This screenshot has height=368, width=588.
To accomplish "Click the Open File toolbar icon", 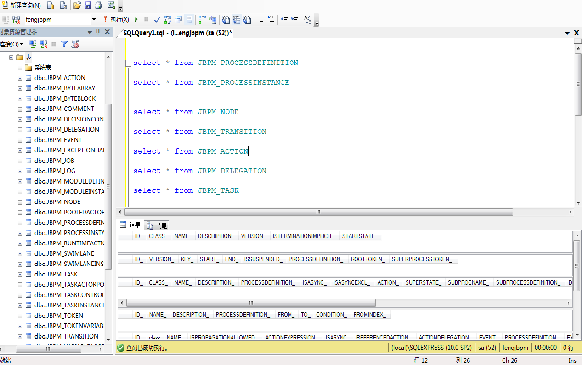I will pos(76,6).
